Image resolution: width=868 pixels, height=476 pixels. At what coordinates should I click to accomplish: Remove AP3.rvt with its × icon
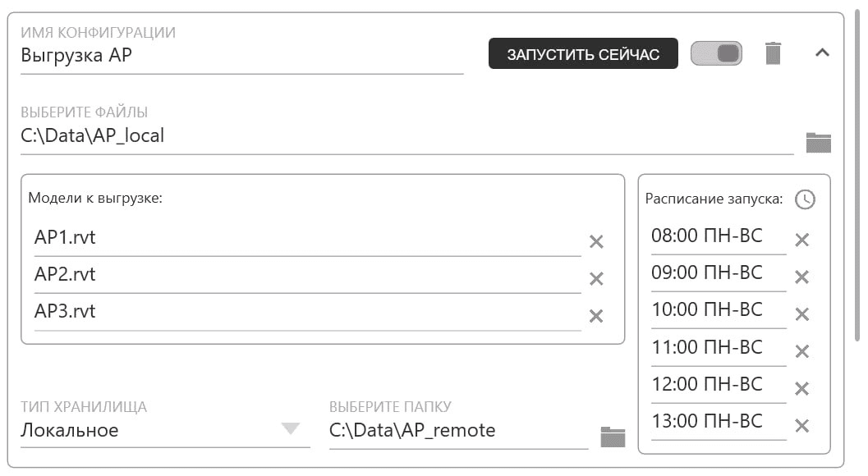point(598,314)
